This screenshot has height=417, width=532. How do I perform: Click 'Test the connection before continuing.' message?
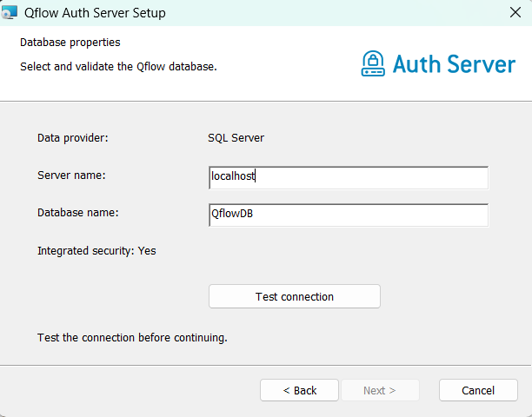[132, 338]
